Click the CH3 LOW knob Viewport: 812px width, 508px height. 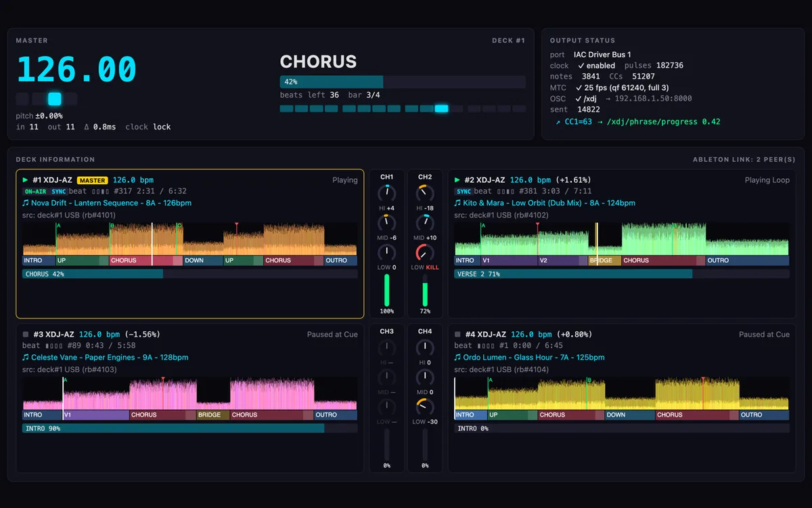tap(387, 407)
